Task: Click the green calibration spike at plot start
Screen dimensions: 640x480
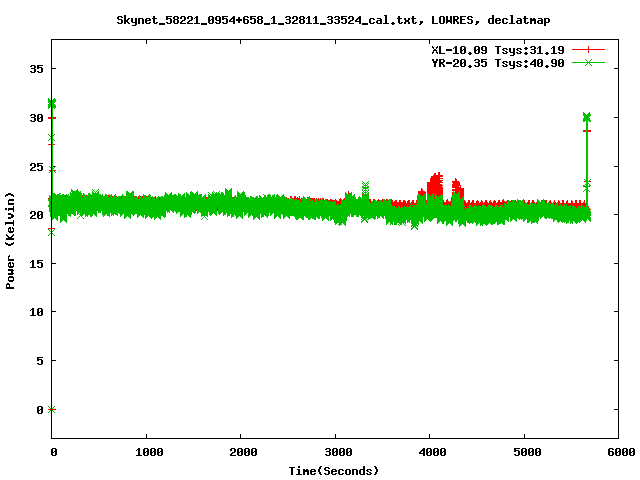Action: 52,103
